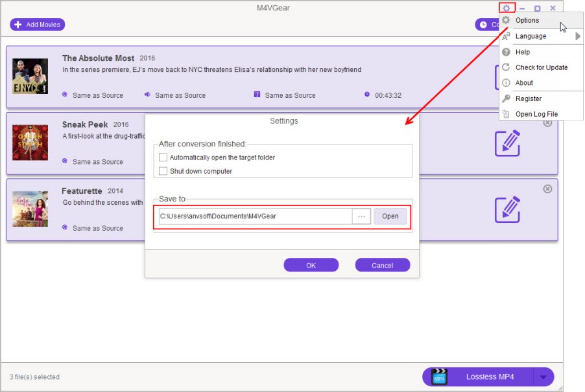
Task: Select The Absolute Most thumbnail
Action: pos(30,76)
